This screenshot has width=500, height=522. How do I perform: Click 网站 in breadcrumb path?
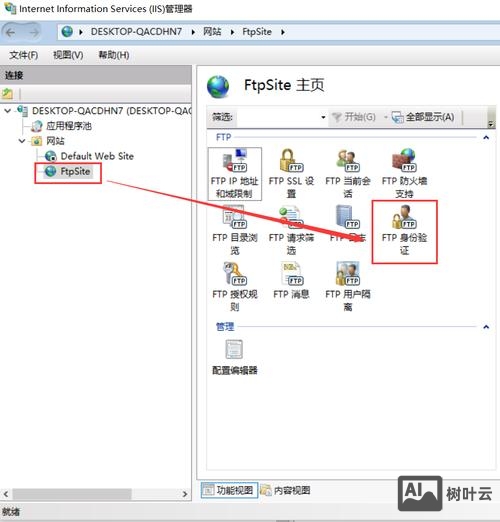pyautogui.click(x=212, y=32)
